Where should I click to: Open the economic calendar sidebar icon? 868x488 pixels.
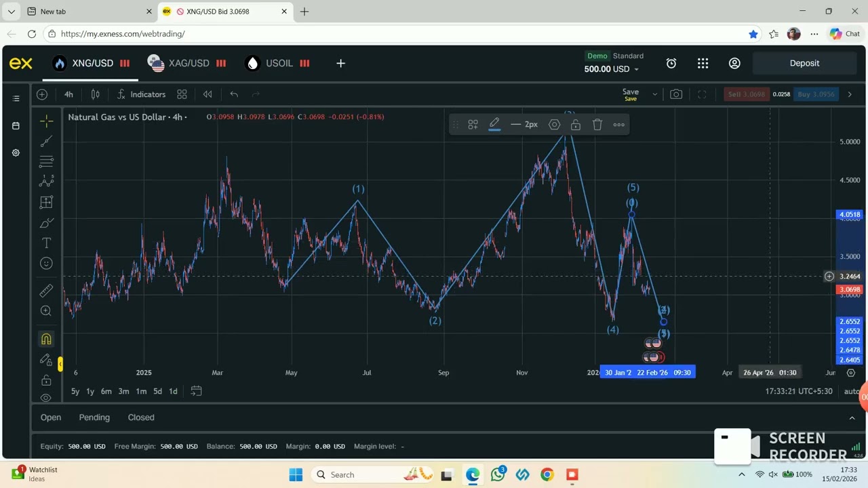click(x=16, y=125)
